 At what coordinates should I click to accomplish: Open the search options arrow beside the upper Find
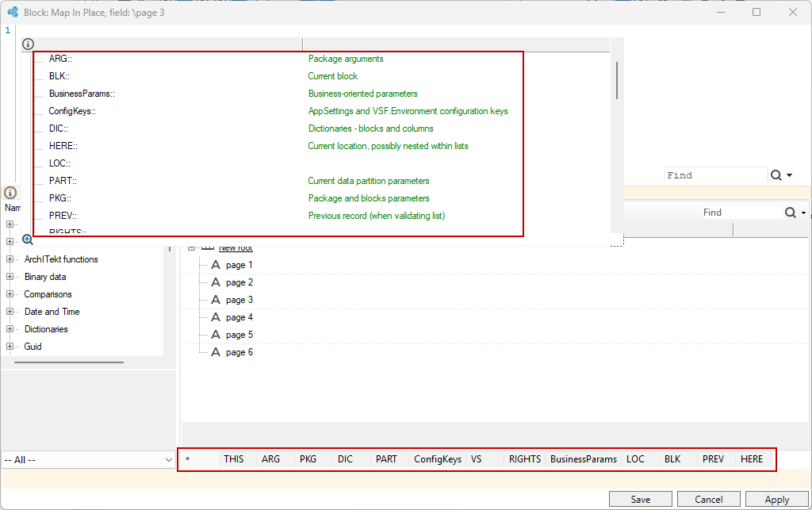(x=789, y=175)
